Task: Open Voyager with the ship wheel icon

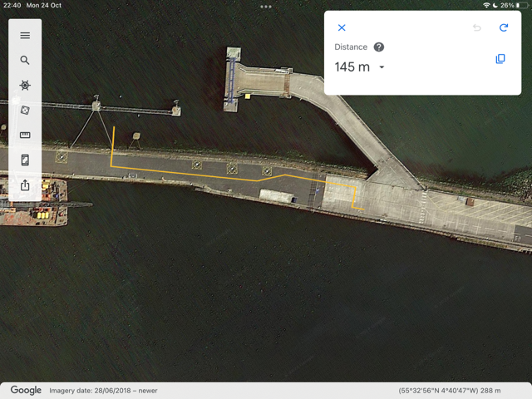Action: (x=25, y=86)
